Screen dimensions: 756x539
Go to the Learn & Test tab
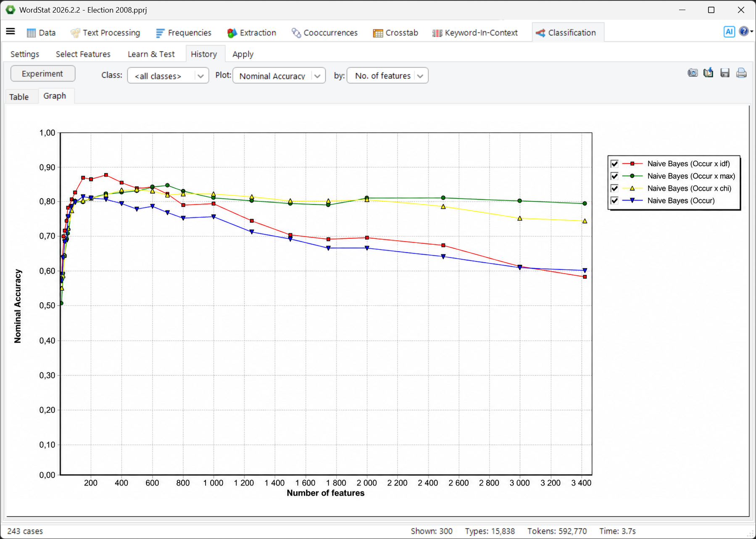coord(151,54)
